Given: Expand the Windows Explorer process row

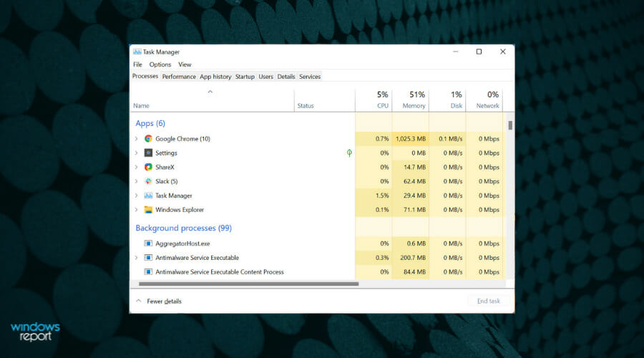Looking at the screenshot, I should pos(137,210).
